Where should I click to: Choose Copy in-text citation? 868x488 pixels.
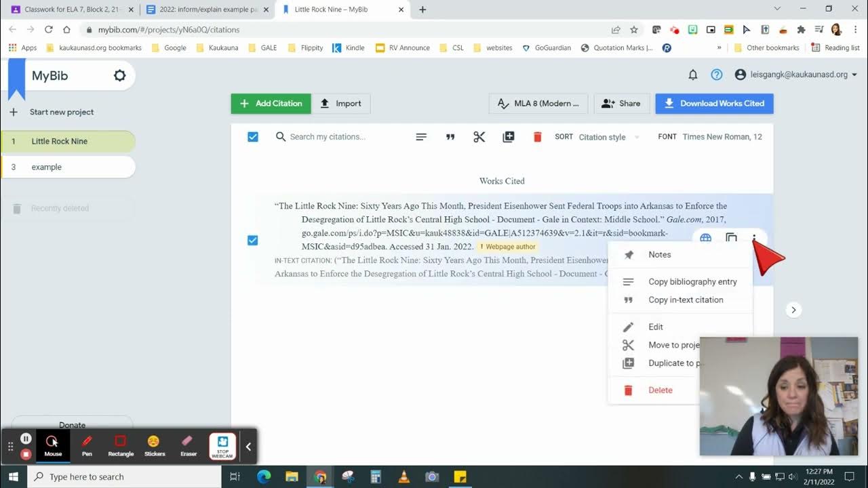[680, 300]
